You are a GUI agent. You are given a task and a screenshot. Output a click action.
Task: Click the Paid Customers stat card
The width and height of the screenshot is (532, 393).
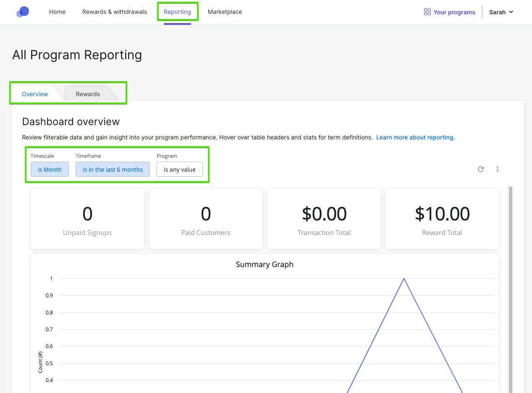point(206,219)
